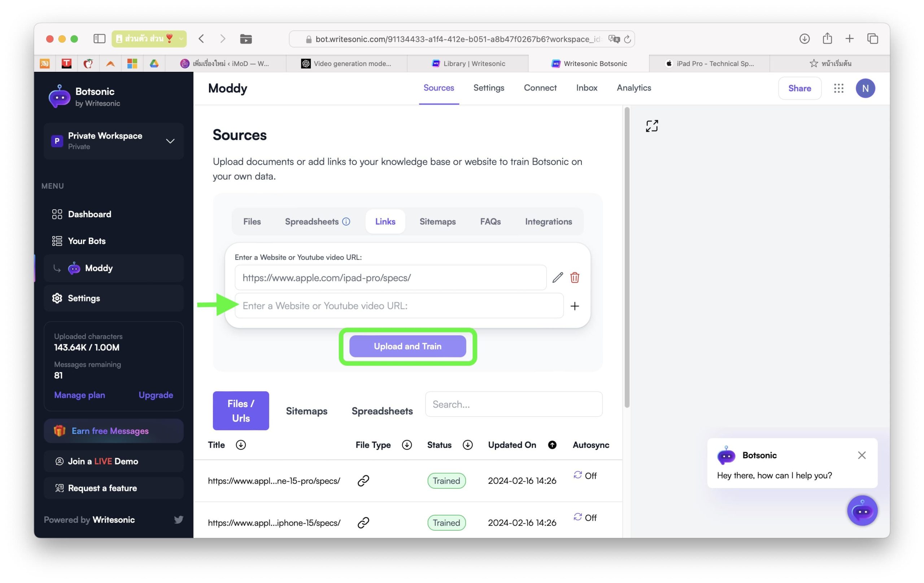Sort table by Status arrow

[x=467, y=445]
